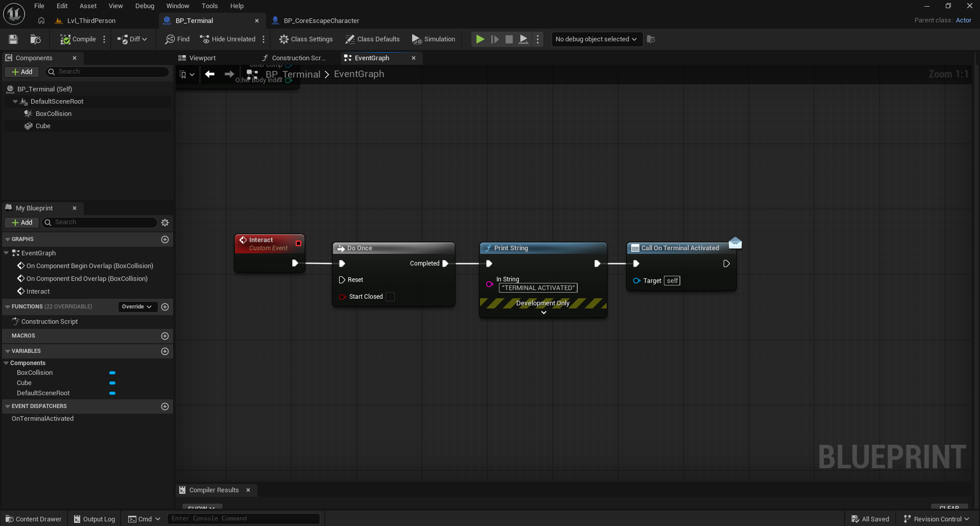Open the Revision Control menu
980x526 pixels.
coord(937,519)
